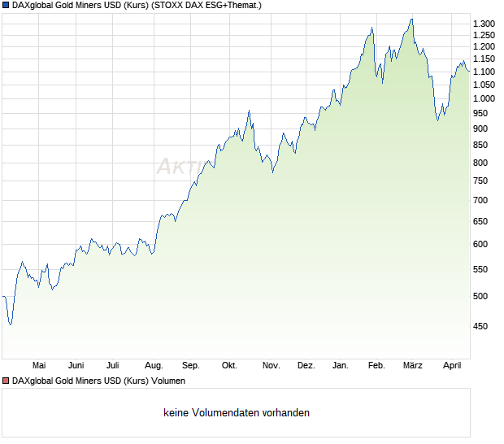Viewport: 504px width, 444px height.
Task: Click the 'Dez.' month axis label
Action: (x=306, y=366)
